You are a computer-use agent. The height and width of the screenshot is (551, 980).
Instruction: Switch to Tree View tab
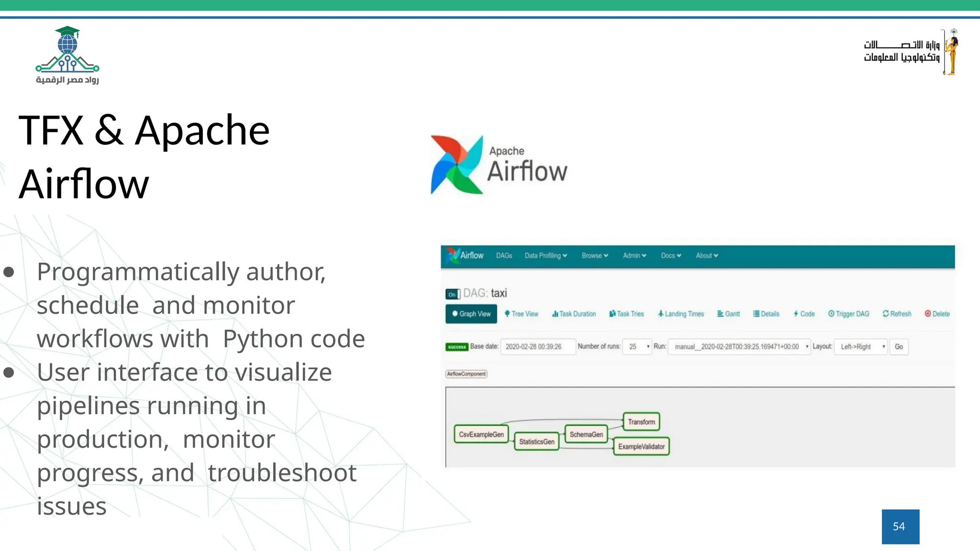click(x=521, y=314)
